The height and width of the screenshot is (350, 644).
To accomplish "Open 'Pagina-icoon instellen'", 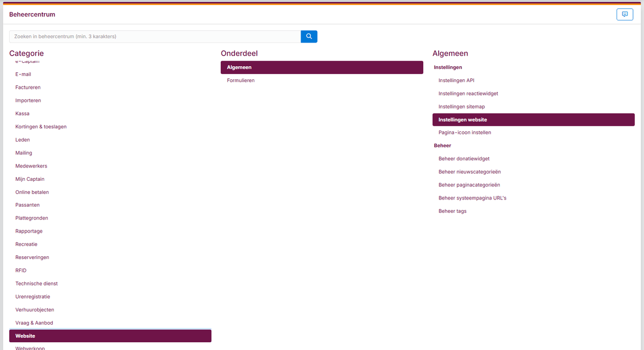I will [464, 132].
